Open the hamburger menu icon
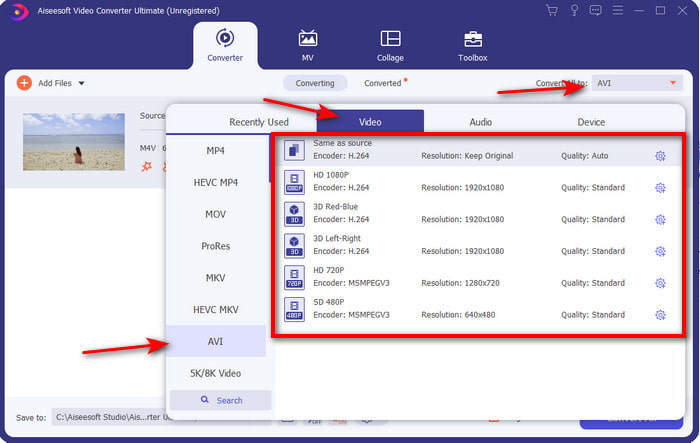Screen dimensions: 700x443 click(x=618, y=10)
